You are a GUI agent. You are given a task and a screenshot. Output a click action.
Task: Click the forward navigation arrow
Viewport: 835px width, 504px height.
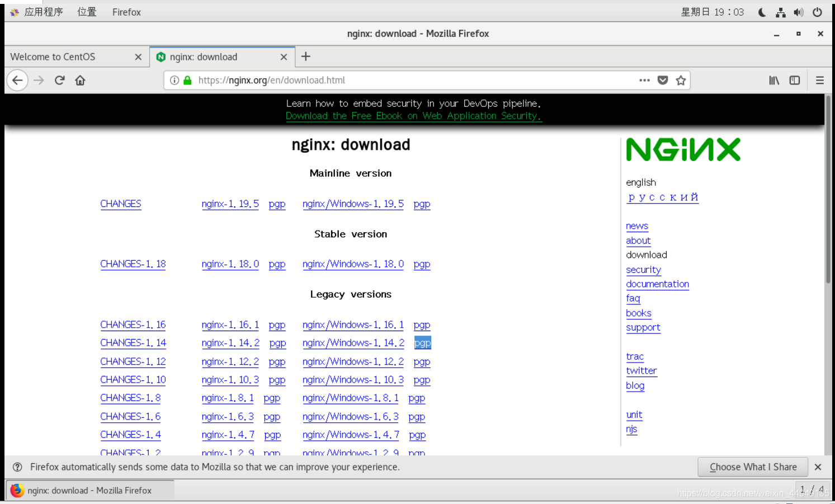(x=39, y=81)
